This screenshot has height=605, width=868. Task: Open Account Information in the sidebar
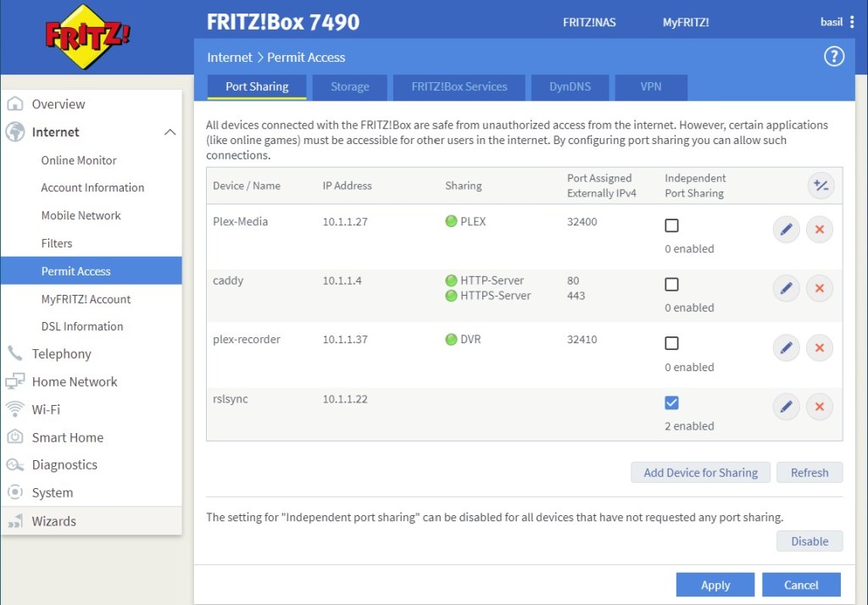click(x=92, y=187)
